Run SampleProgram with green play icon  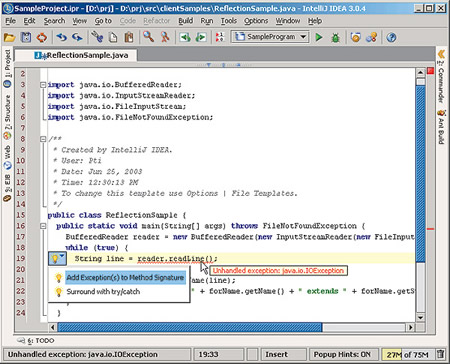click(x=319, y=37)
